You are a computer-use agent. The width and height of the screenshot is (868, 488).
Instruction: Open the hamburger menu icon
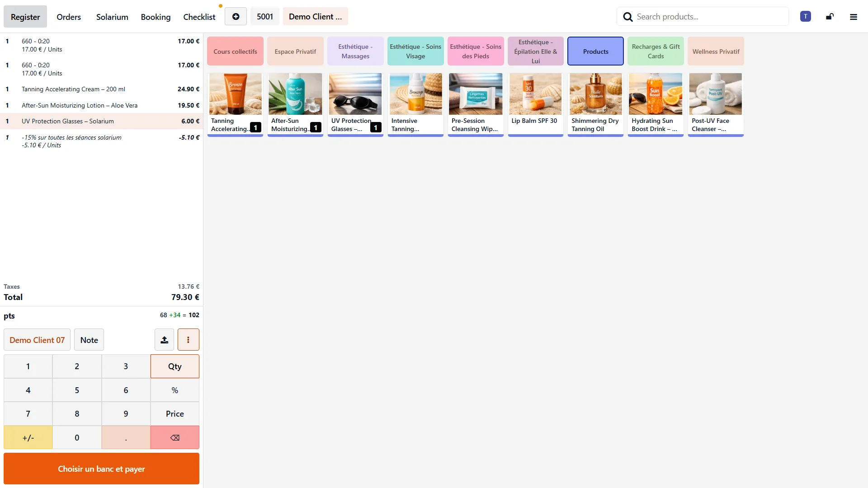coord(854,17)
